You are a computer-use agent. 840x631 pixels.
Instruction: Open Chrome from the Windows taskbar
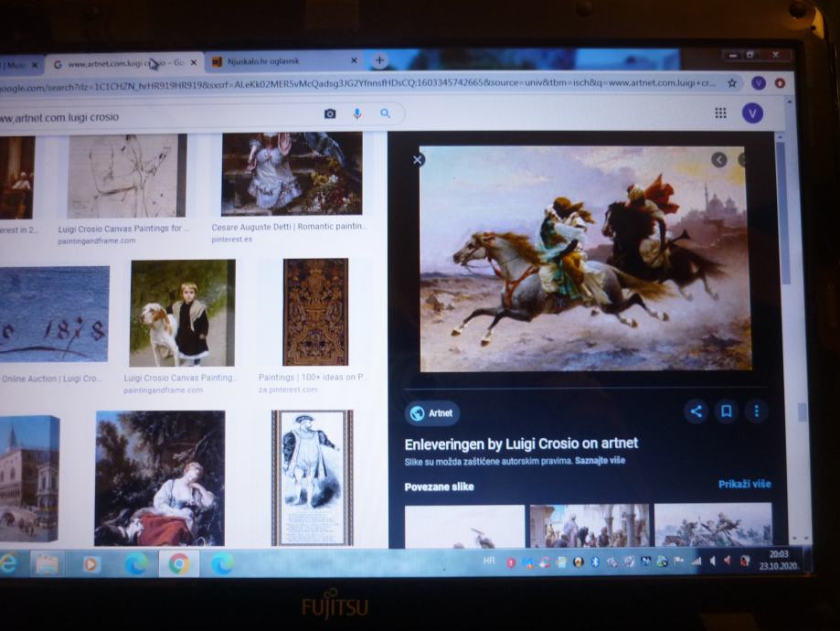click(179, 564)
